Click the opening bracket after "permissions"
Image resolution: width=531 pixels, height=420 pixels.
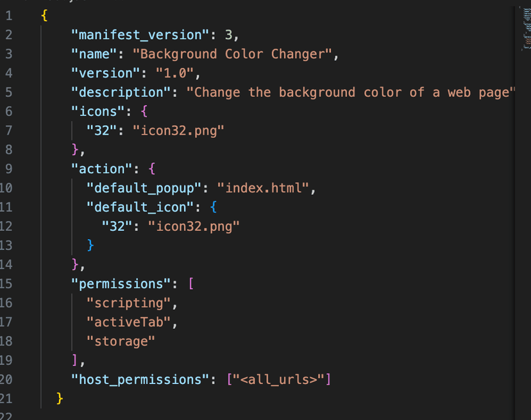[190, 283]
